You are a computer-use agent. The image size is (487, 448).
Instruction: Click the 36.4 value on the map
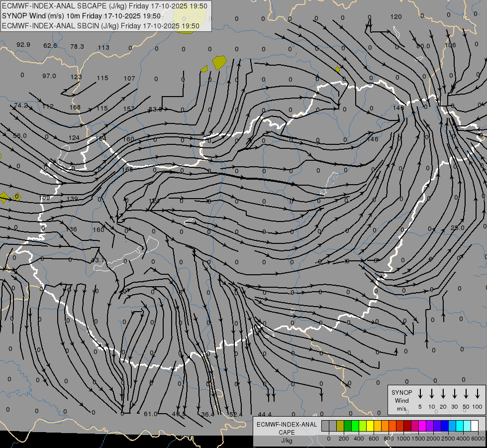(x=208, y=415)
